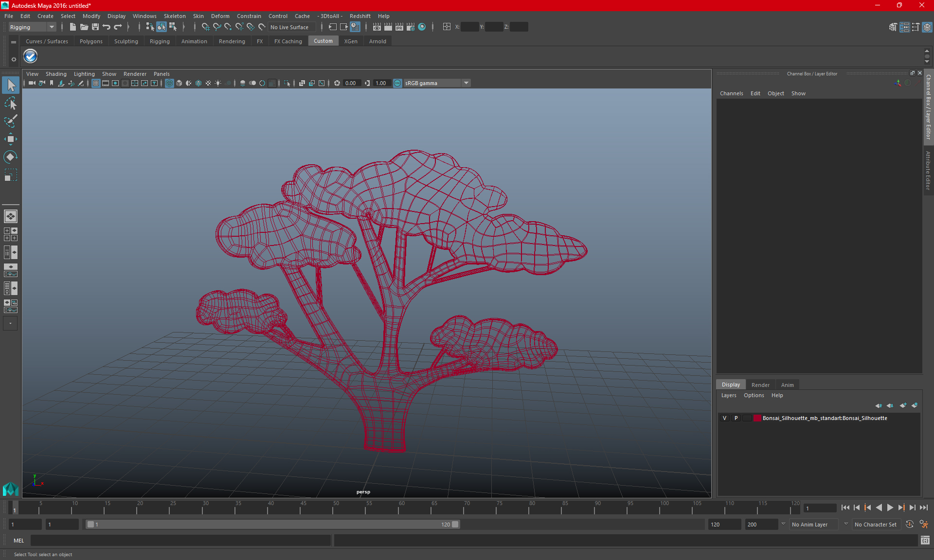Click the Render tab in Channel Box
Viewport: 934px width, 560px height.
coord(760,385)
